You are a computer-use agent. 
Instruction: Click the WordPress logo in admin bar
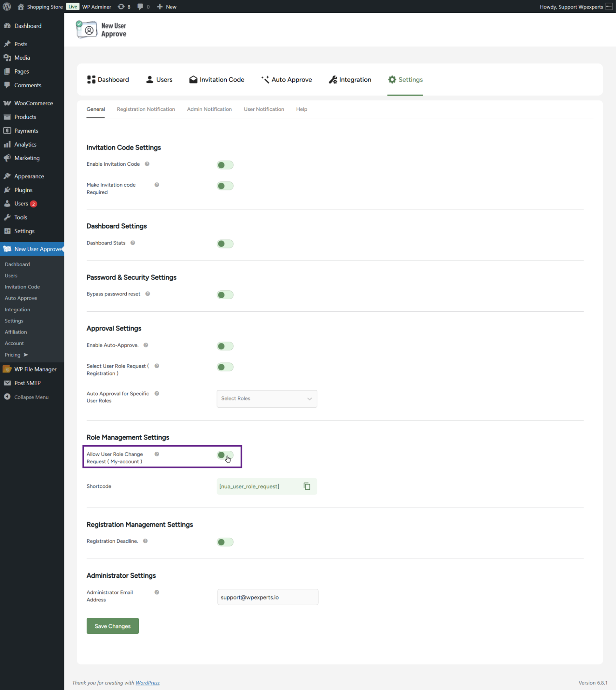tap(7, 7)
